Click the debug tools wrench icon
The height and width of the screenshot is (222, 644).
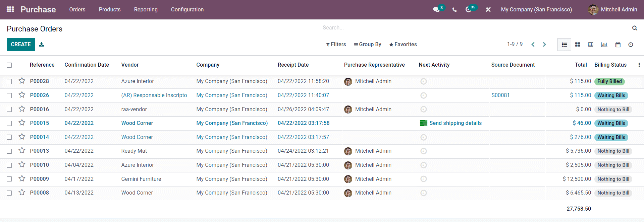click(488, 10)
